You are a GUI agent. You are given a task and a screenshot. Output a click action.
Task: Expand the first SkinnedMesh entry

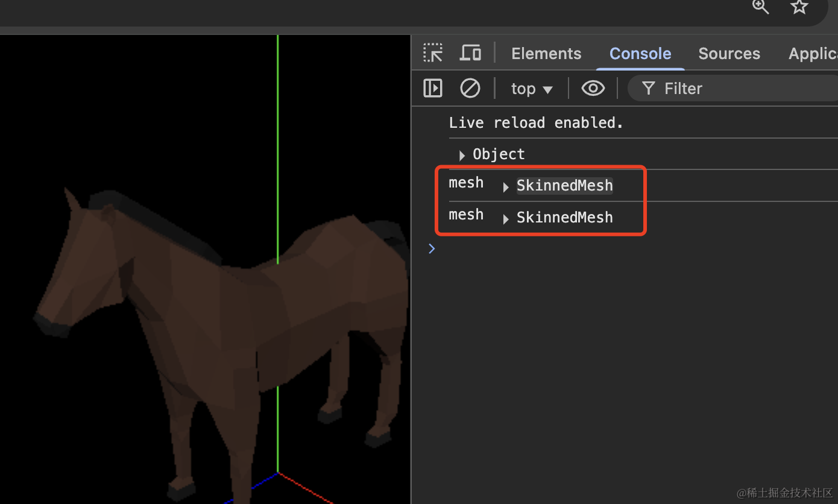[506, 187]
